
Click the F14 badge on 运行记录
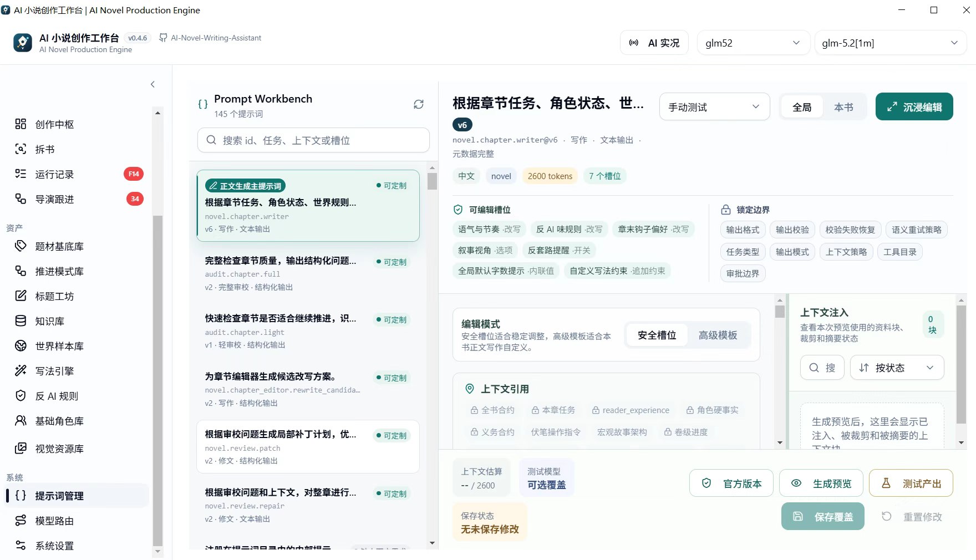pyautogui.click(x=134, y=174)
